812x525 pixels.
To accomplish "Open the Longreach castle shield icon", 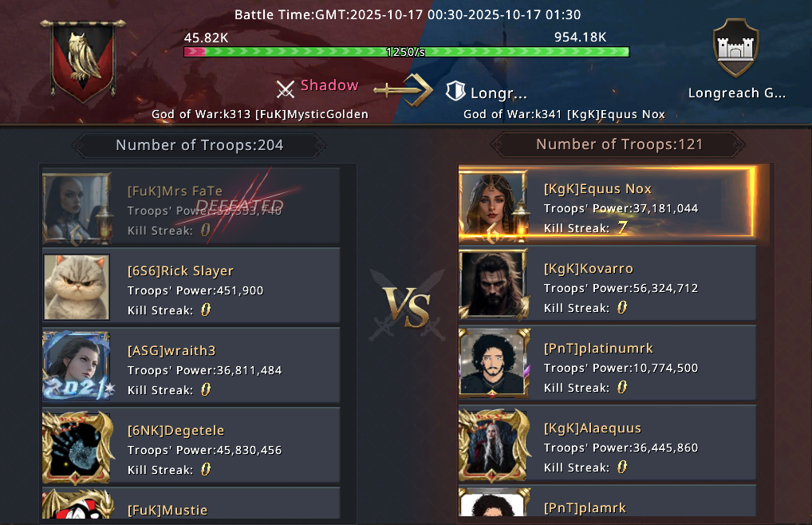I will [736, 48].
